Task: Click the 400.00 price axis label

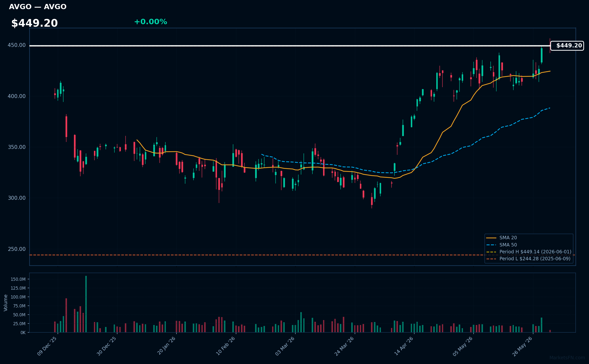Action: 17,96
